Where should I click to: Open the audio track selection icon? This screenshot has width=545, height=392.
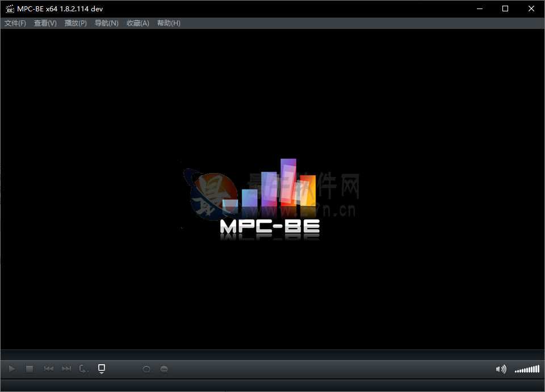146,369
